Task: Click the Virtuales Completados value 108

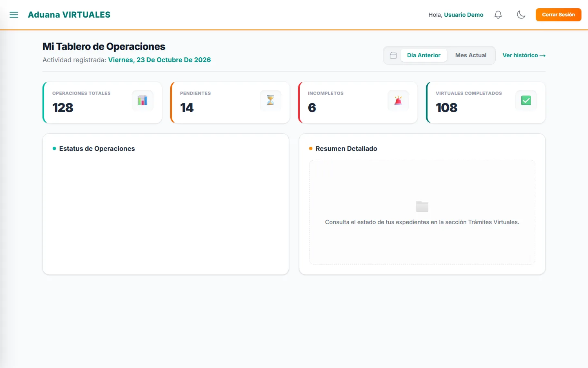Action: (447, 108)
